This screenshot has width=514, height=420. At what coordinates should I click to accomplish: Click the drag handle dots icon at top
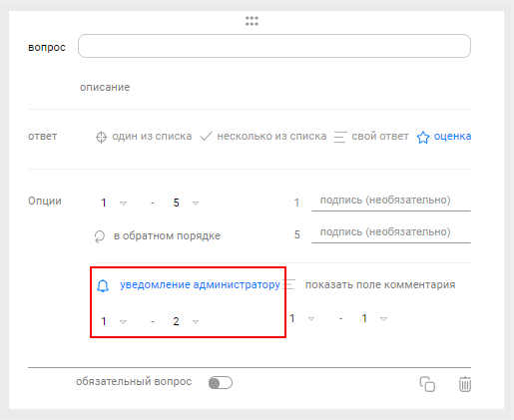[x=252, y=21]
